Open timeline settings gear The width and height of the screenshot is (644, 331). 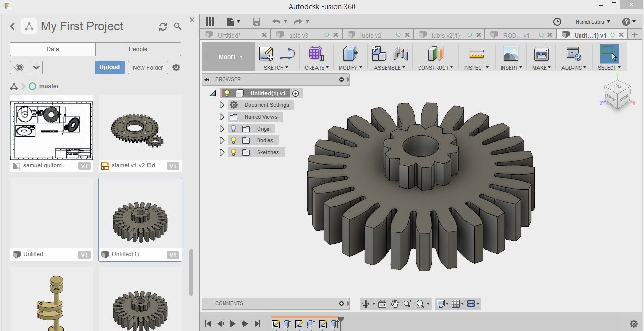634,323
